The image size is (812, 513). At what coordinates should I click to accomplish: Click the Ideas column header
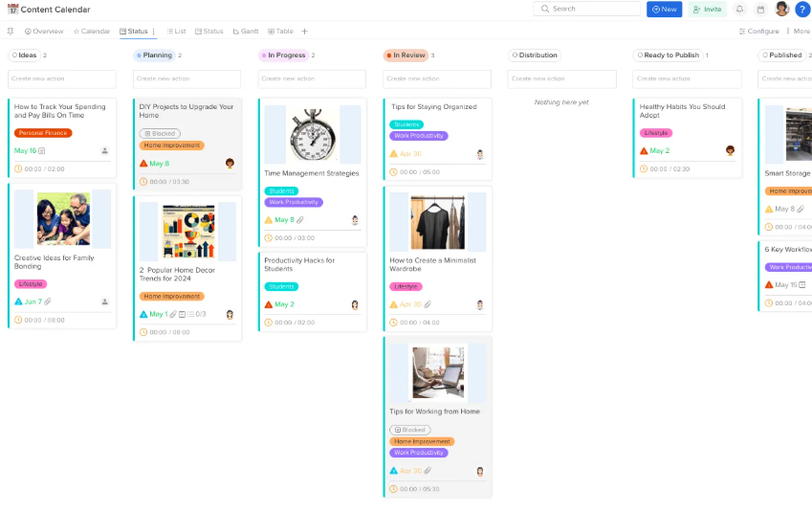(24, 56)
